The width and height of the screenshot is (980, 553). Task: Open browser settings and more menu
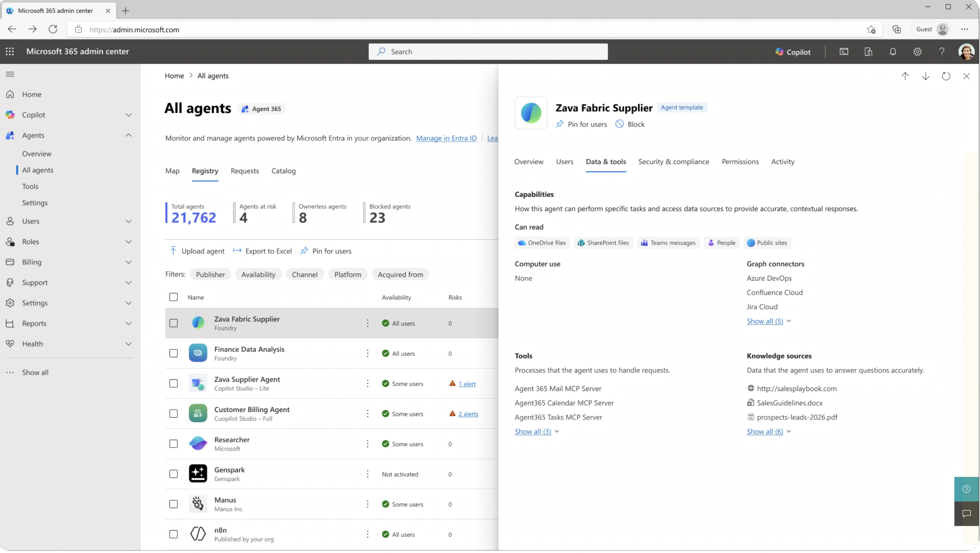click(x=964, y=29)
